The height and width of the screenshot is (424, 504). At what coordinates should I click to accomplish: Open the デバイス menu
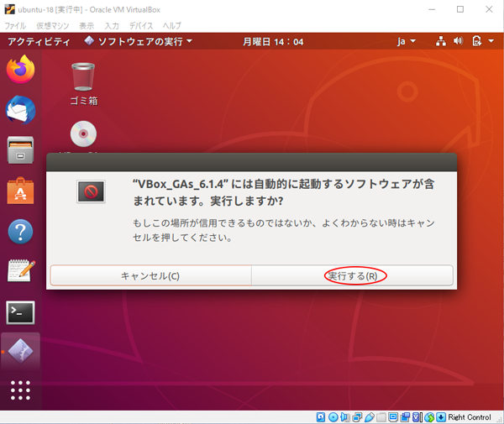coord(141,26)
